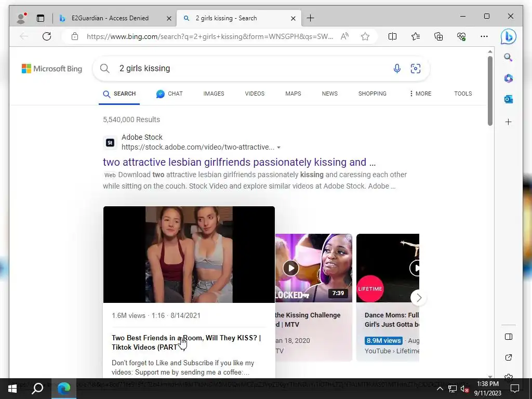Add a sidebar app with plus
Image resolution: width=532 pixels, height=399 pixels.
(x=508, y=122)
